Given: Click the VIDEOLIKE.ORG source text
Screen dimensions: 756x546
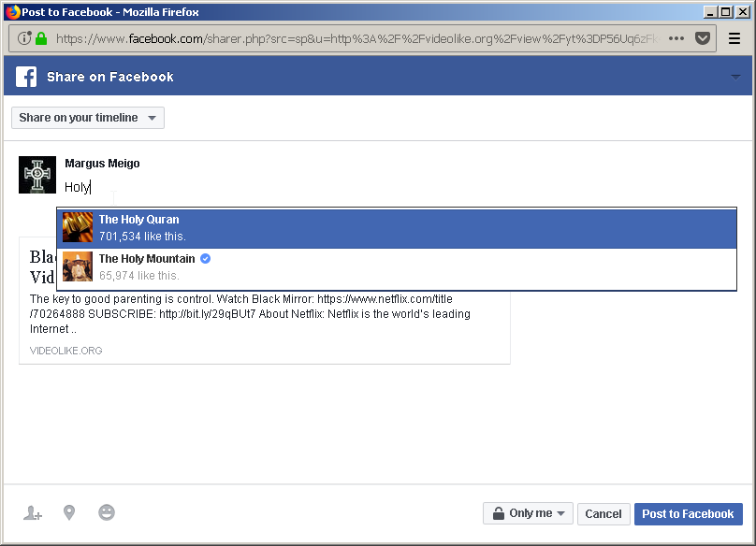Looking at the screenshot, I should (66, 351).
